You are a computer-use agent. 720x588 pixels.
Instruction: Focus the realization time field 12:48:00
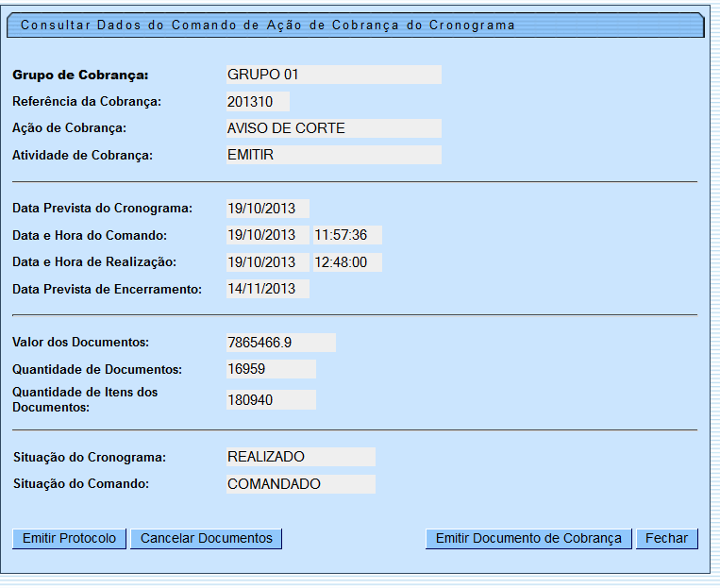click(346, 262)
